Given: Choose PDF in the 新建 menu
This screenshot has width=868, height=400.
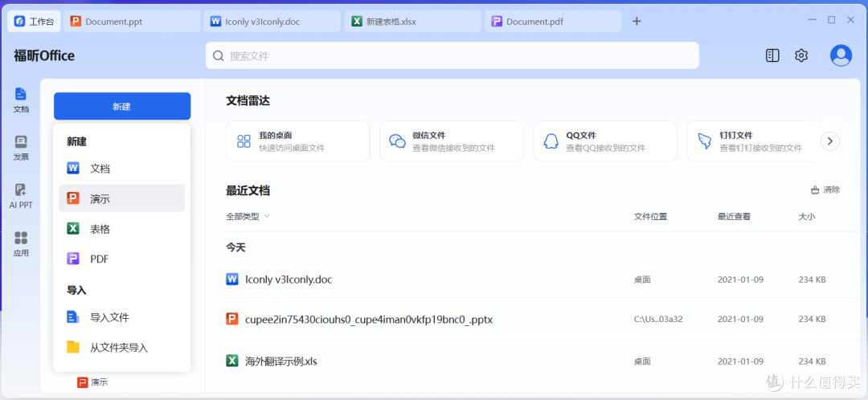Looking at the screenshot, I should tap(122, 259).
